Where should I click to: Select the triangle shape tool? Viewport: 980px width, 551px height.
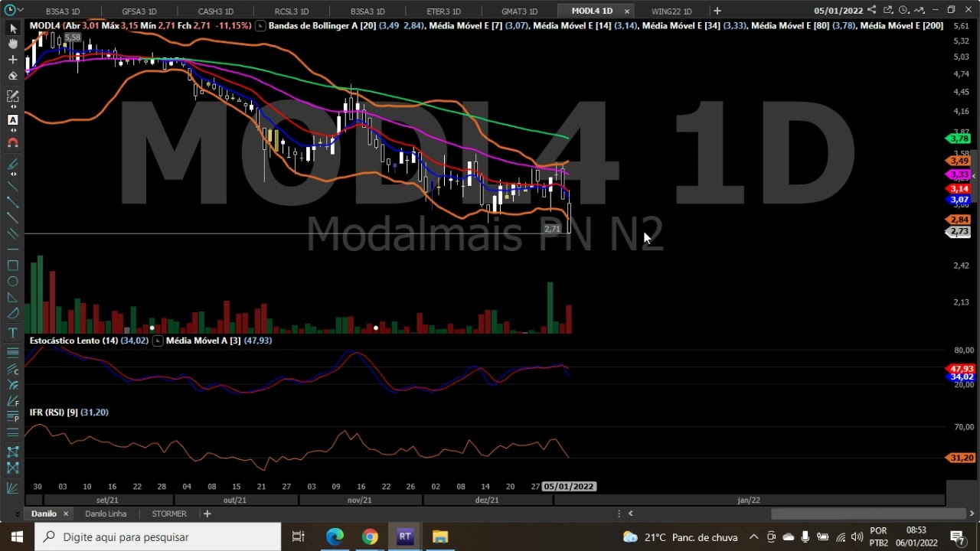click(x=13, y=298)
